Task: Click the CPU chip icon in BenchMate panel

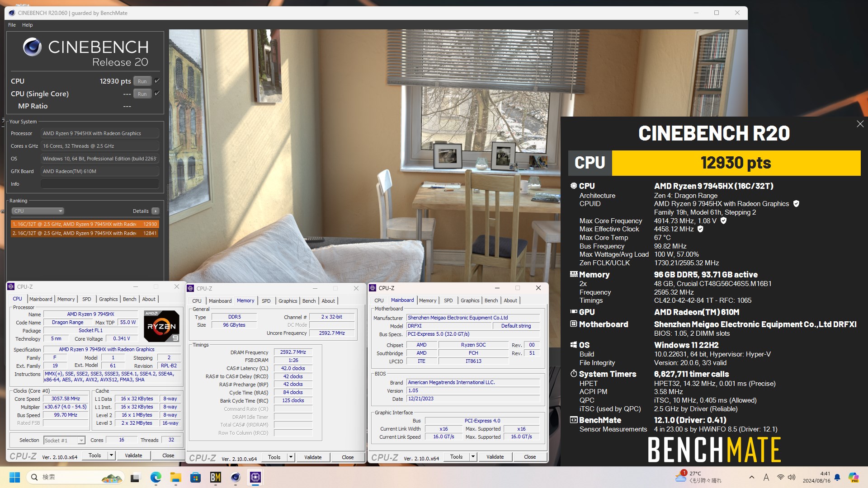Action: click(x=574, y=186)
